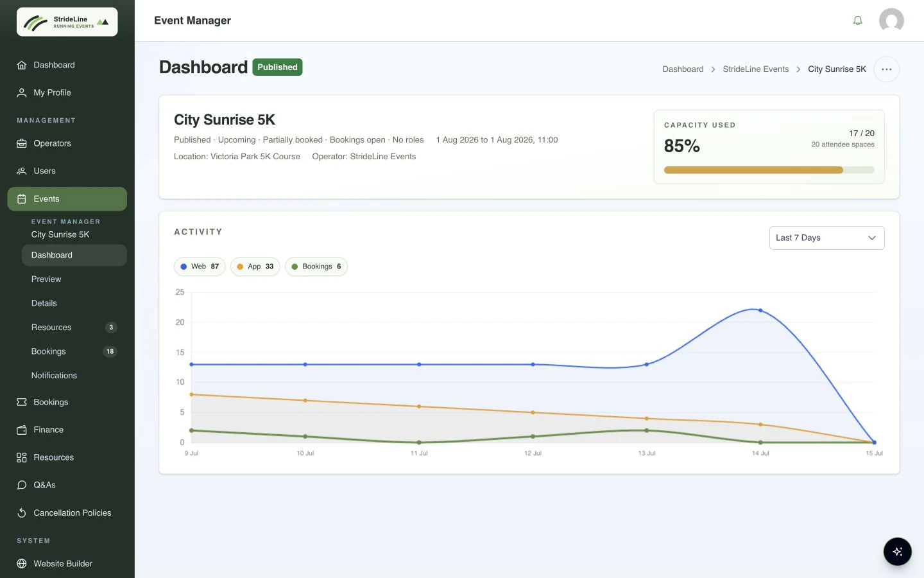
Task: Click the capacity used progress bar
Action: coord(769,170)
